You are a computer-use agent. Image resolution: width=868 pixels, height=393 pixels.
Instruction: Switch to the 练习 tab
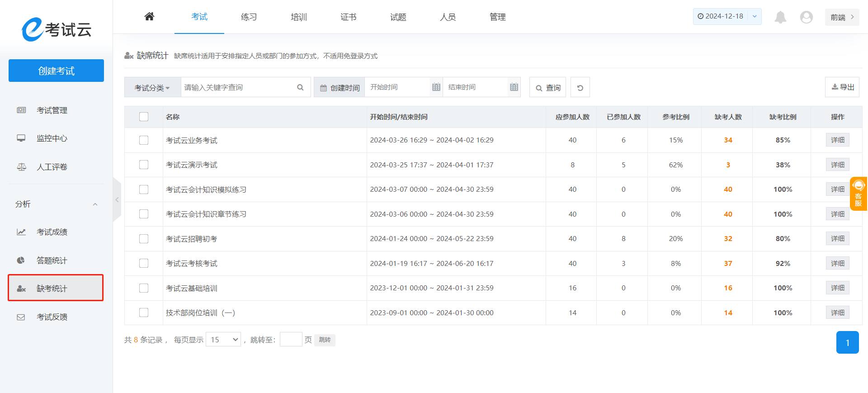(249, 17)
